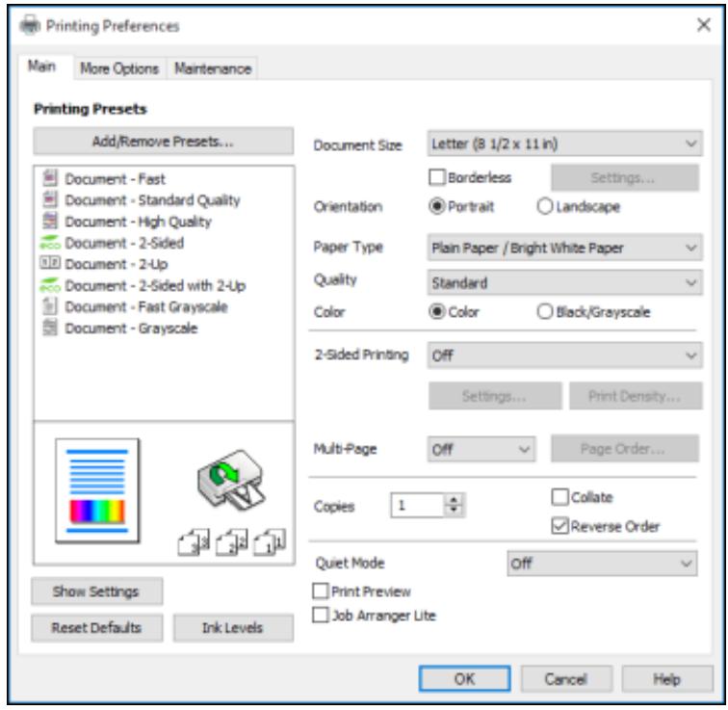Open Help
Image resolution: width=728 pixels, height=710 pixels.
click(x=667, y=679)
